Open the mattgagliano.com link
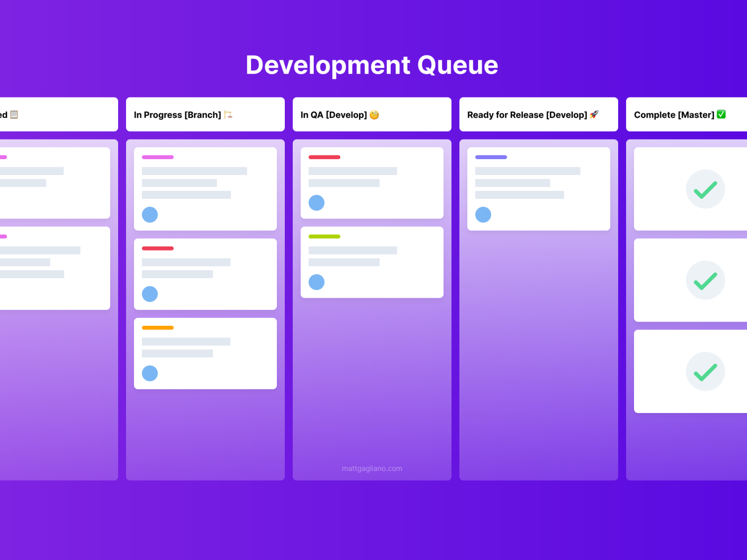 click(372, 469)
